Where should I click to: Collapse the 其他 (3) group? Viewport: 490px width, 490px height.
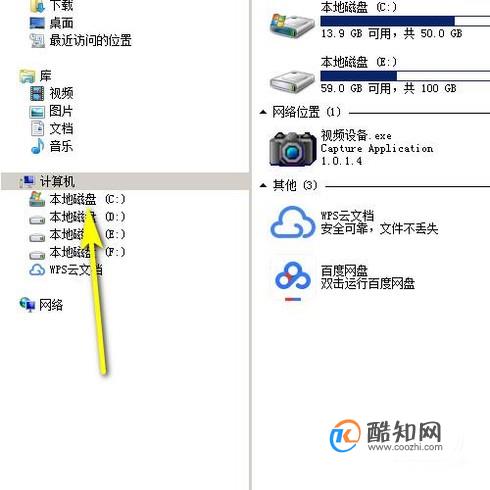pos(263,185)
